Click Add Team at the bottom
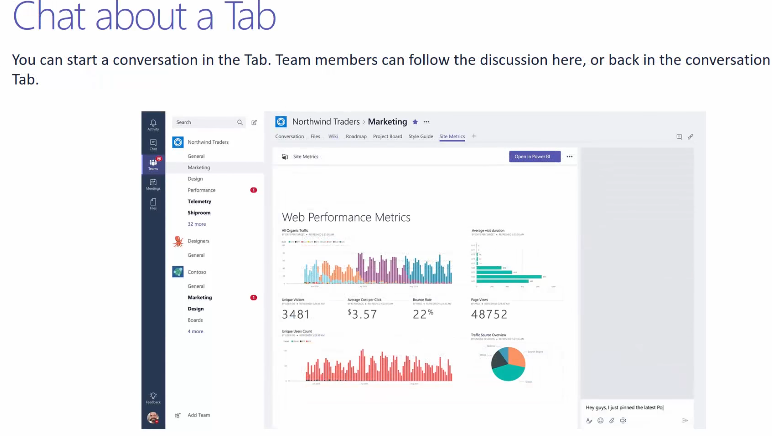 tap(198, 414)
